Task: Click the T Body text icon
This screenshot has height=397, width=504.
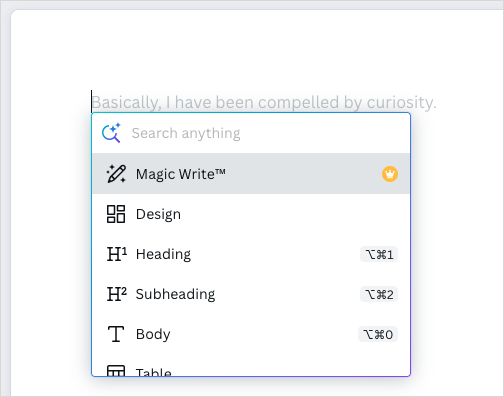Action: (x=116, y=334)
